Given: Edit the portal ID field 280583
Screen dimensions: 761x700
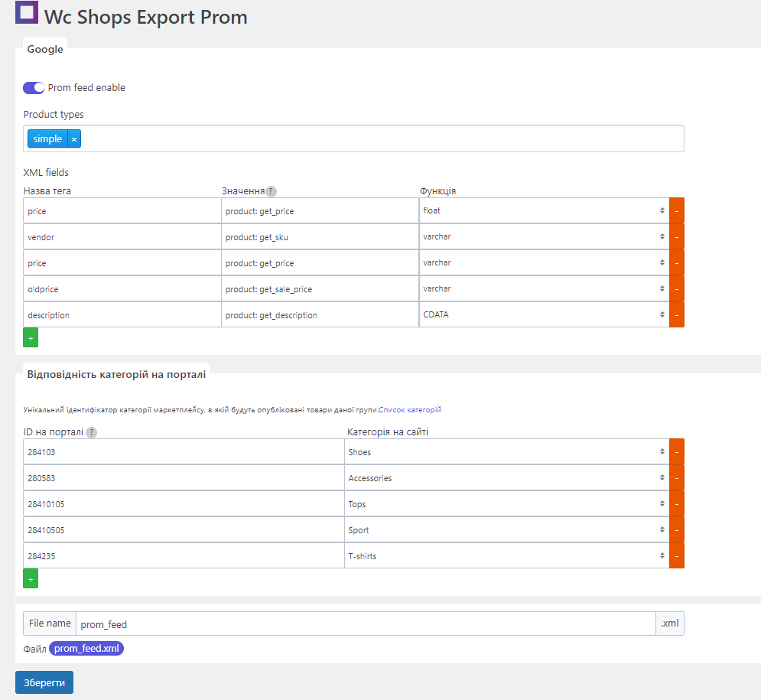Looking at the screenshot, I should point(184,477).
